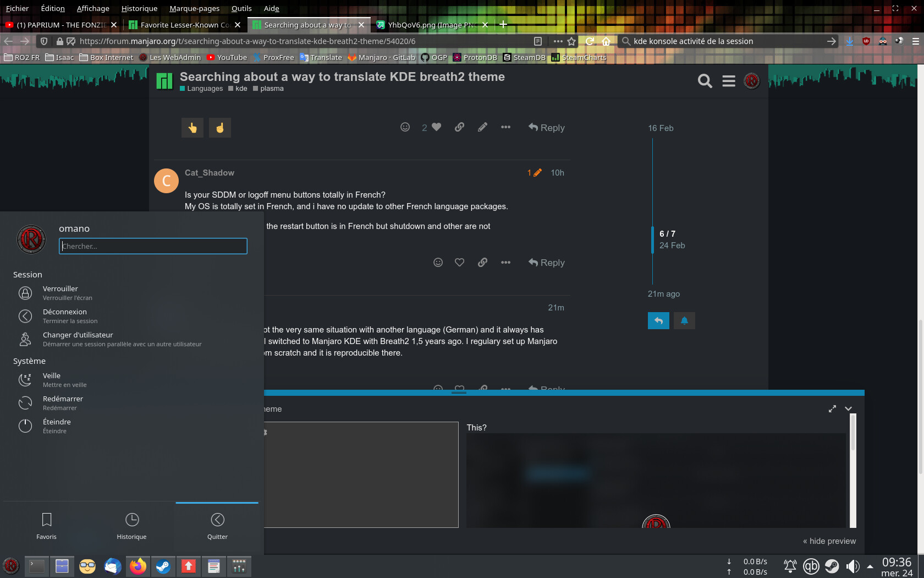Bookmark this page with the star icon
Viewport: 924px width, 578px height.
point(571,41)
